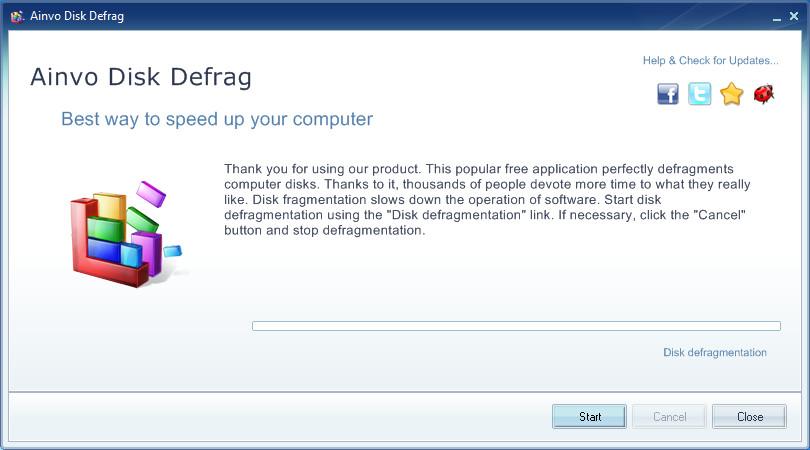Click the Close button at bottom right
Screen dimensions: 810x450
pyautogui.click(x=750, y=416)
